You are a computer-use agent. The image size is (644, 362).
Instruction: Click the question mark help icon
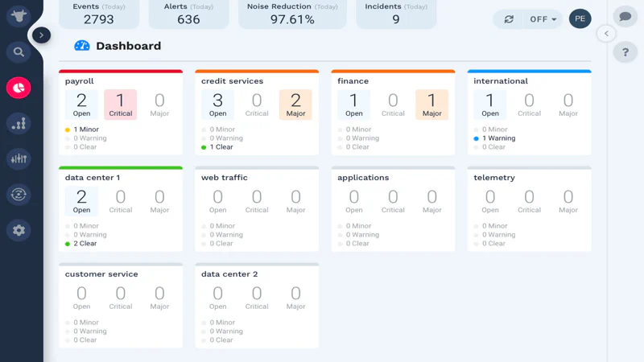625,52
